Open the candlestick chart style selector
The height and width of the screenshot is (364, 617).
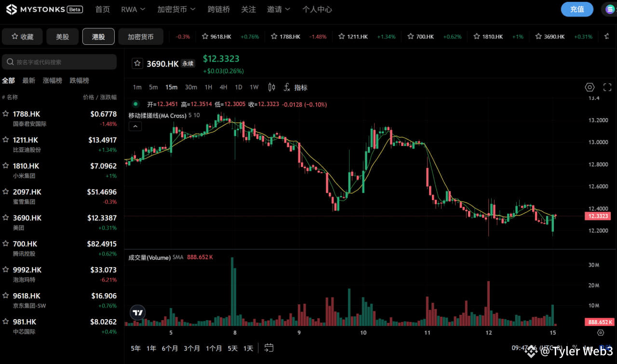click(272, 87)
